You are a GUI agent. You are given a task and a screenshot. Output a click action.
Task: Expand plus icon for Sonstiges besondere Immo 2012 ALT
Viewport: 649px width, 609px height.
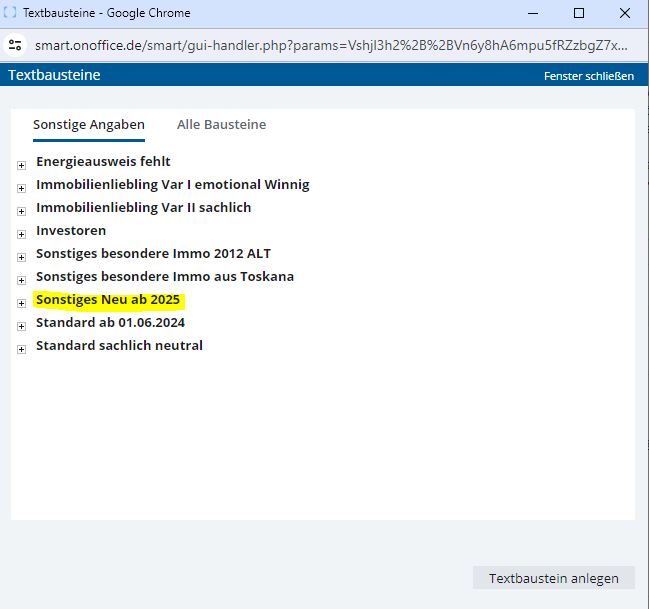[x=21, y=256]
